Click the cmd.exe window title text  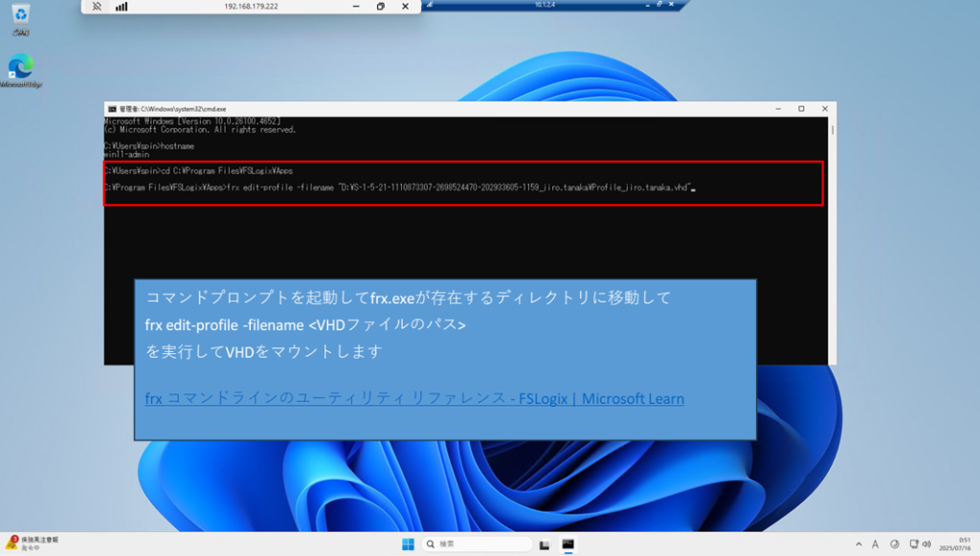click(172, 109)
